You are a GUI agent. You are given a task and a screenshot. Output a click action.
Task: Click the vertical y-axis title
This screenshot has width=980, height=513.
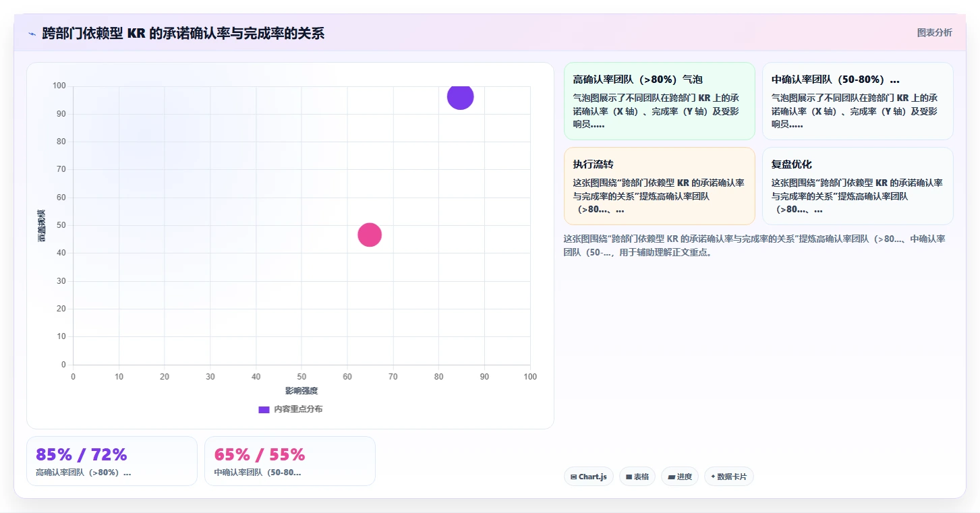[42, 225]
